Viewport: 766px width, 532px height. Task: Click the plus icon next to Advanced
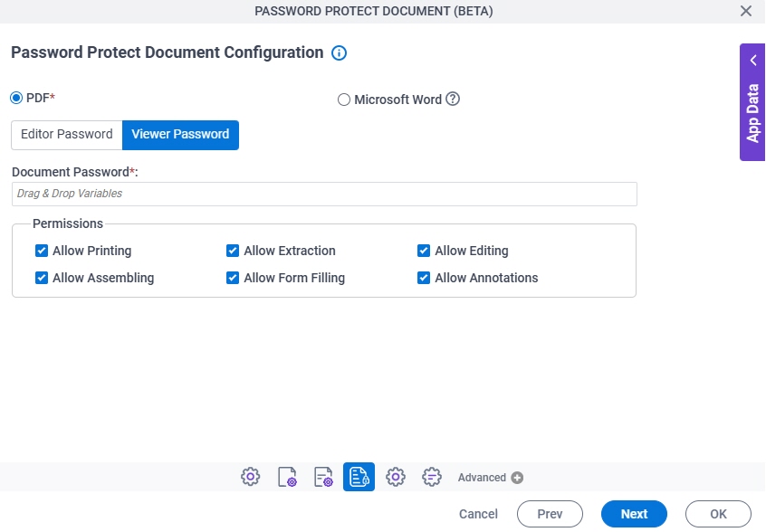[x=517, y=478]
